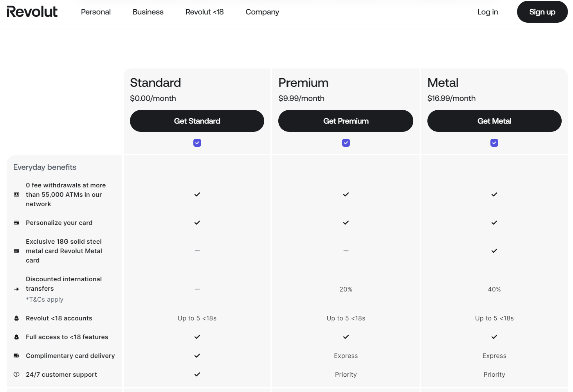Click the Standard checkmark for Full access <18 features
Viewport: 573px width, 392px height.
197,337
